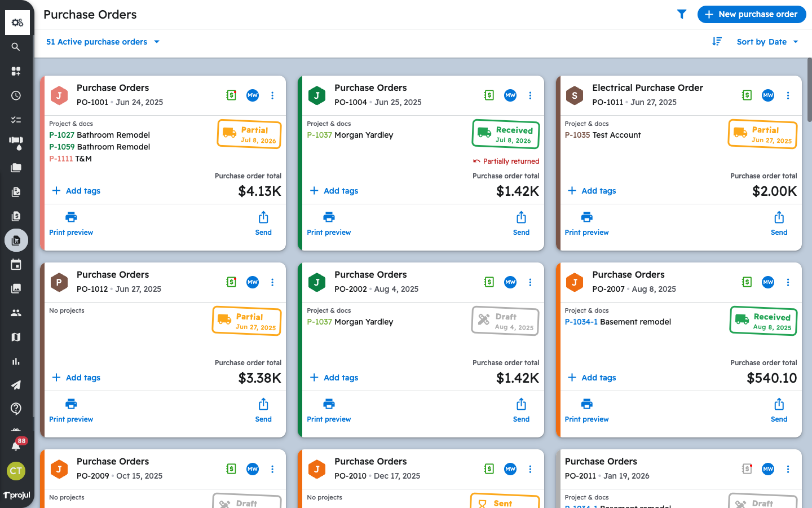
Task: Click New purchase order button
Action: (x=752, y=14)
